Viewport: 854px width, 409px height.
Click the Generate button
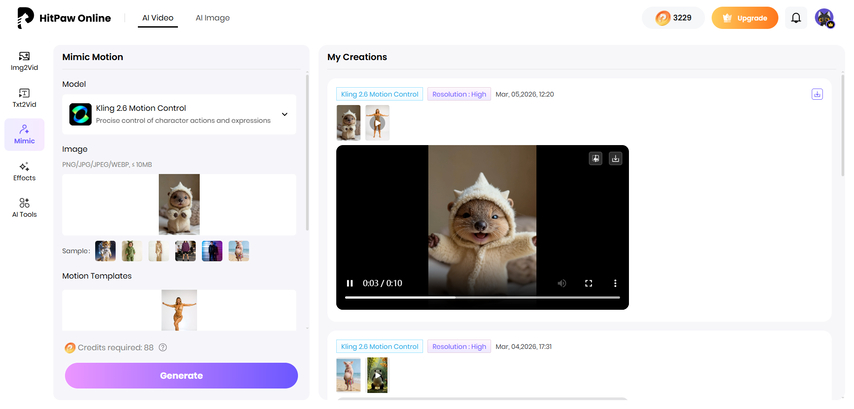[x=181, y=375]
